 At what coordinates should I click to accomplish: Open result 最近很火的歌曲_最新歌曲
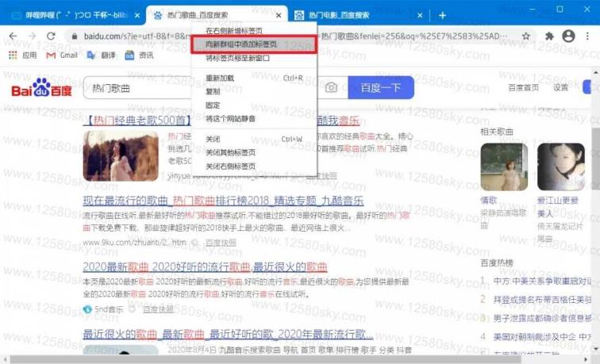[228, 334]
